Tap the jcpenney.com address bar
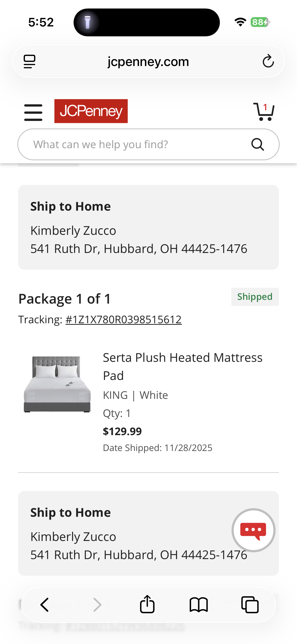The width and height of the screenshot is (297, 644). coord(148,61)
